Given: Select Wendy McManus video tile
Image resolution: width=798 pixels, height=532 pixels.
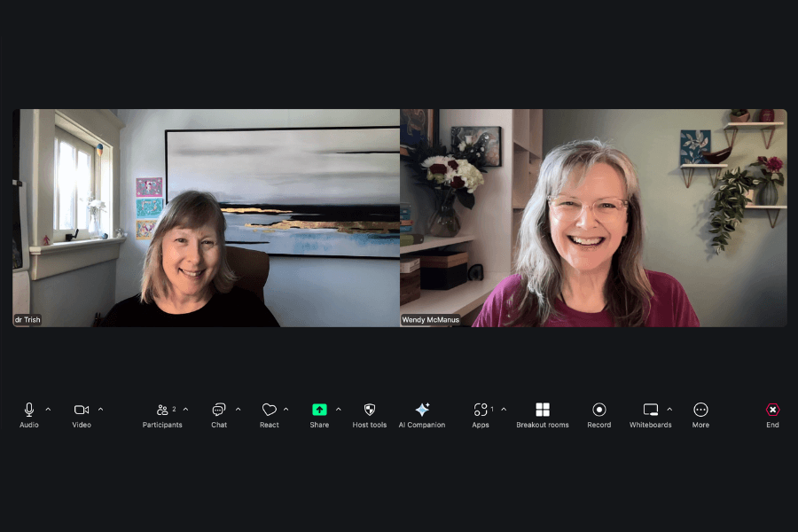Looking at the screenshot, I should (x=593, y=218).
